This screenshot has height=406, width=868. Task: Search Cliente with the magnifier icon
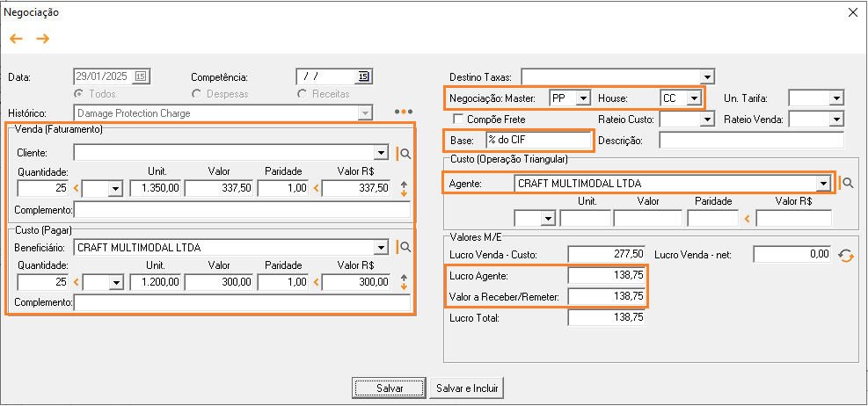coord(405,153)
